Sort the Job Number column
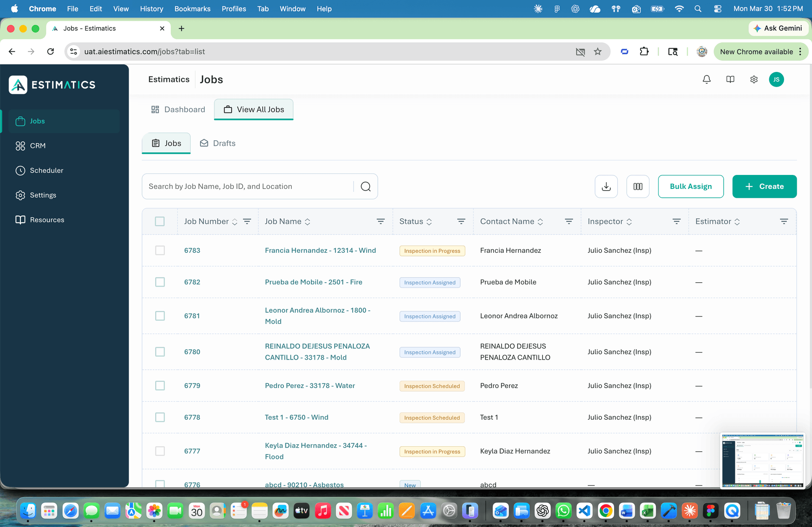The width and height of the screenshot is (812, 527). [x=234, y=221]
